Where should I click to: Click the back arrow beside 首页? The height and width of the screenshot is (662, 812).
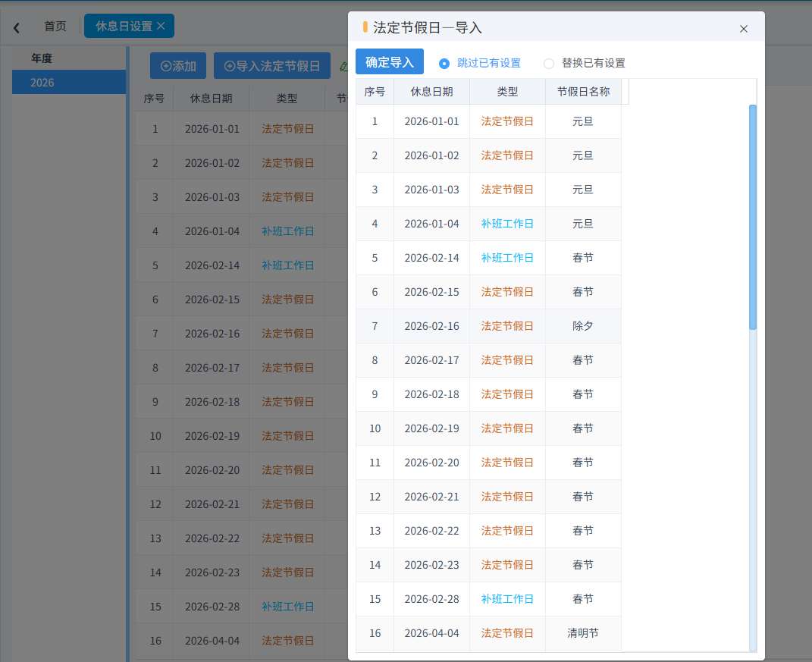point(17,27)
